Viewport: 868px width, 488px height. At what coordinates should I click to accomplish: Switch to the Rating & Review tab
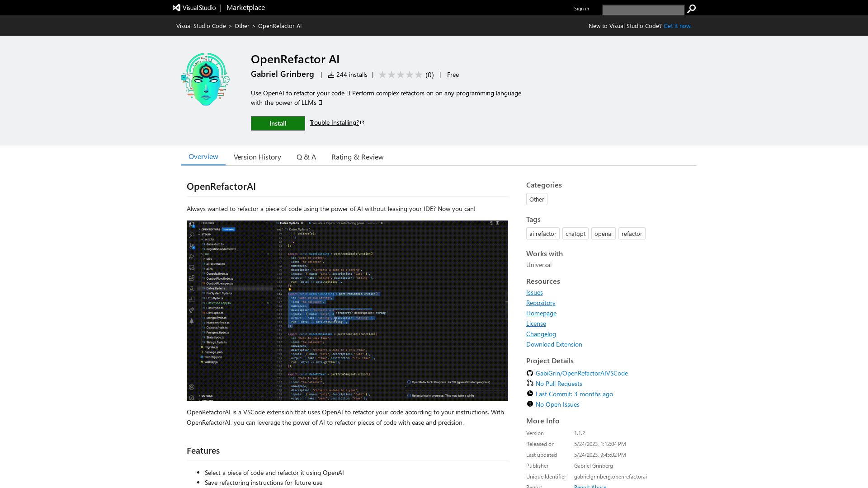click(x=357, y=157)
